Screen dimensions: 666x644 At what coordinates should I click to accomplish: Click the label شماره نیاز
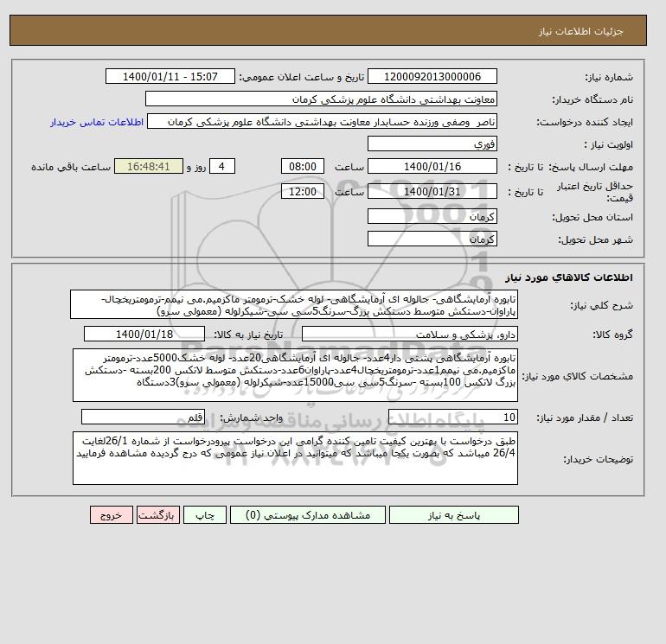[x=609, y=77]
